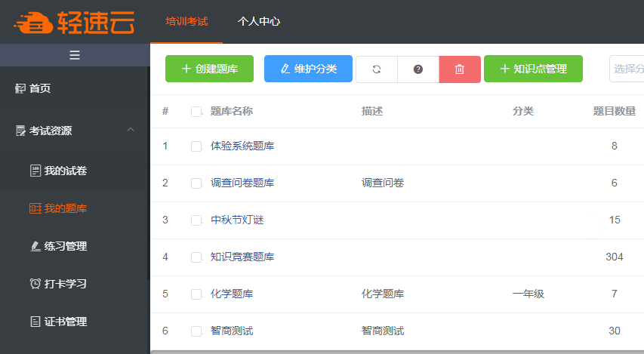644x354 pixels.
Task: Switch to the 培训考试 tab
Action: click(x=187, y=21)
